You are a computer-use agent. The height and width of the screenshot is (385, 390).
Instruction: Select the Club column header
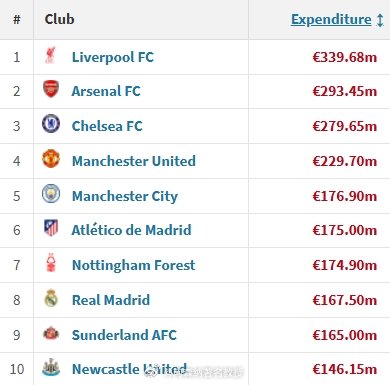pyautogui.click(x=59, y=19)
